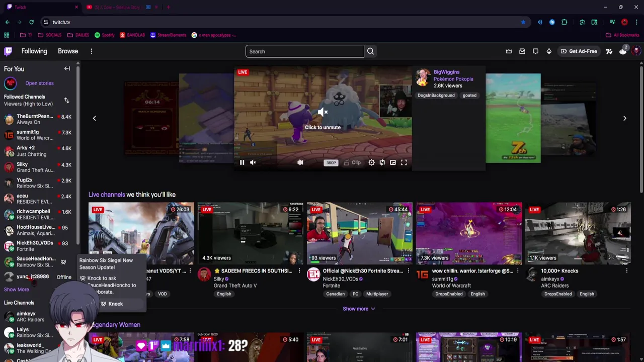
Task: Open options menu for aimkeyx stream card
Action: (626, 271)
